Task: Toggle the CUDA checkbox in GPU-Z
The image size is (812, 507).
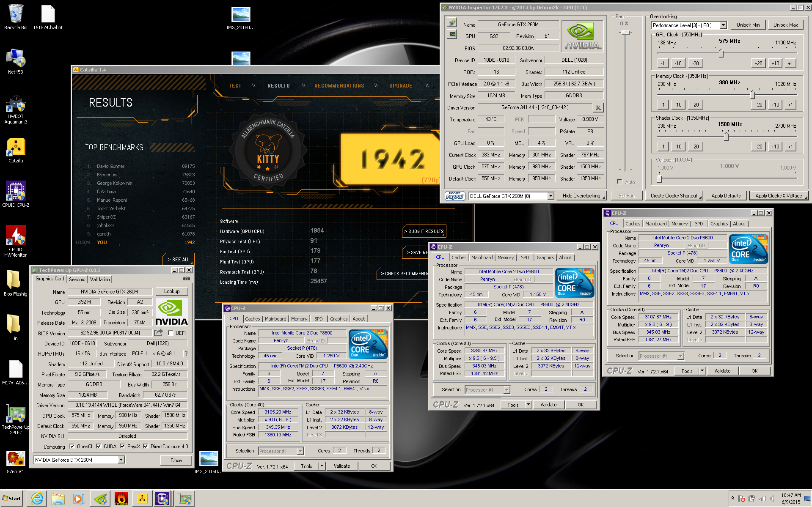Action: point(99,446)
